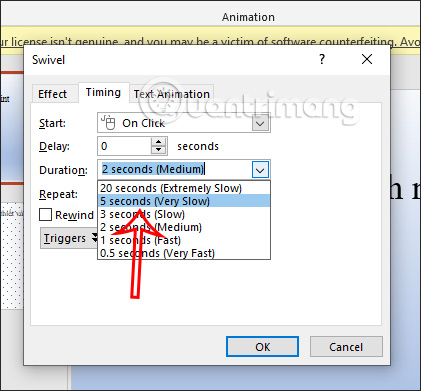This screenshot has width=421, height=391.
Task: Choose 0.5 seconds (Very Fast) duration
Action: coord(184,253)
